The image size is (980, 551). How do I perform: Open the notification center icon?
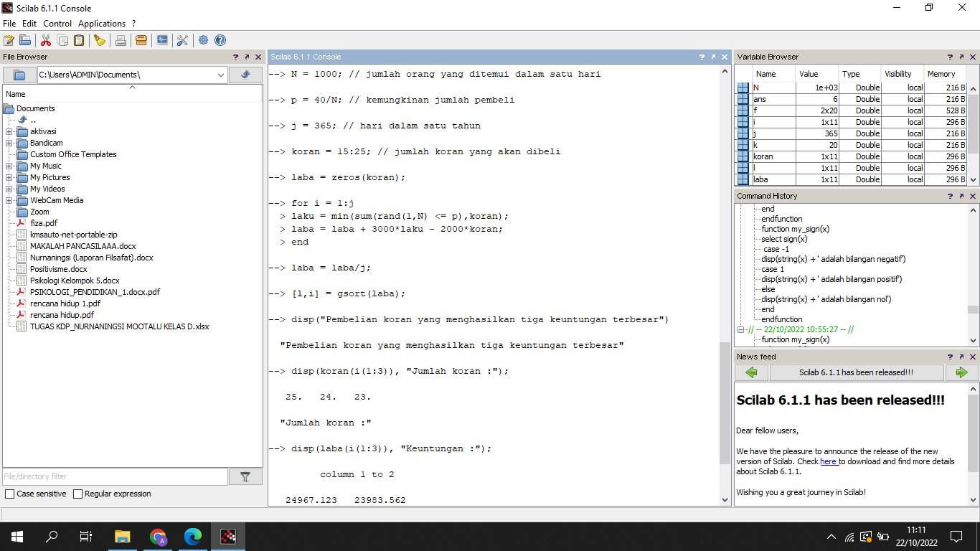tap(956, 536)
